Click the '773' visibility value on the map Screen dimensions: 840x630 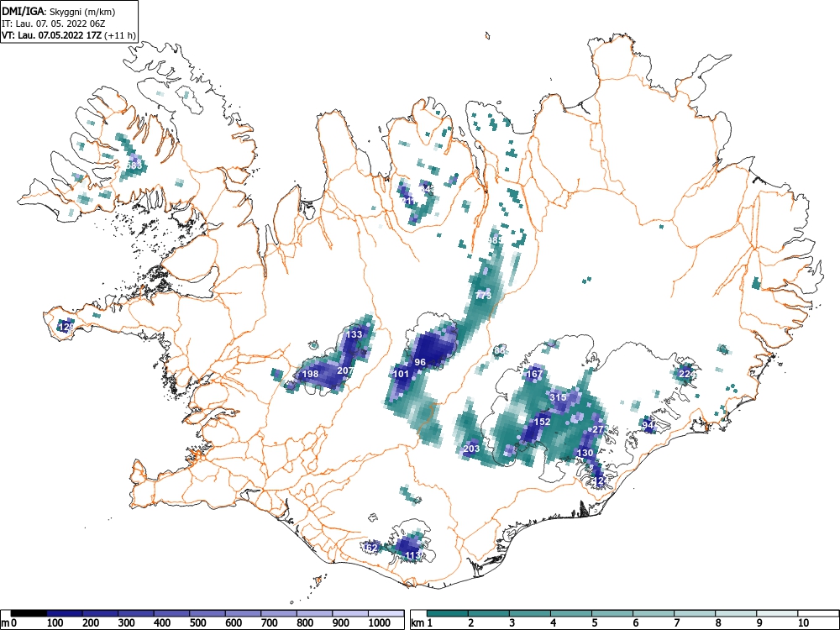click(x=483, y=296)
